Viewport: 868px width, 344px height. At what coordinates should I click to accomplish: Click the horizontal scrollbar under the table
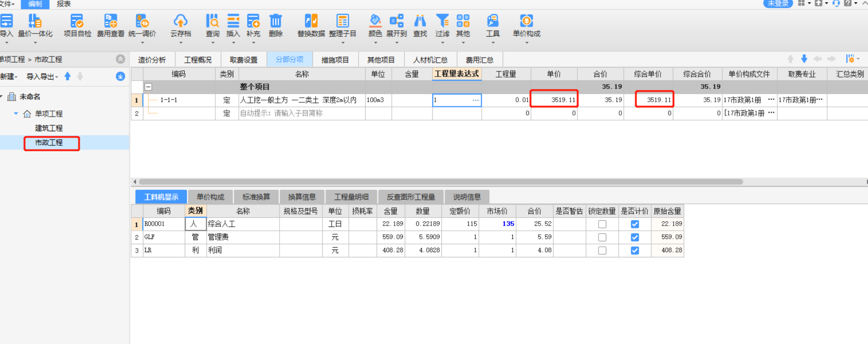[440, 182]
